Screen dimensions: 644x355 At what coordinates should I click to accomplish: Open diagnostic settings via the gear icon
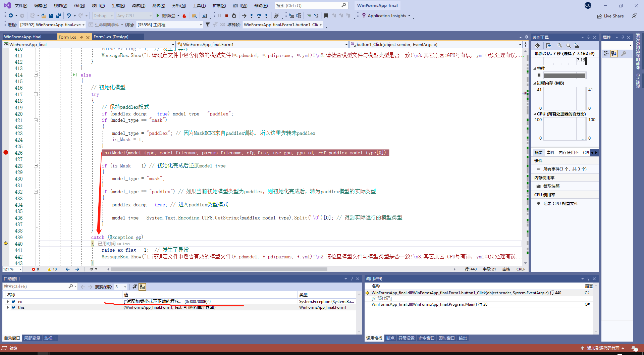537,46
